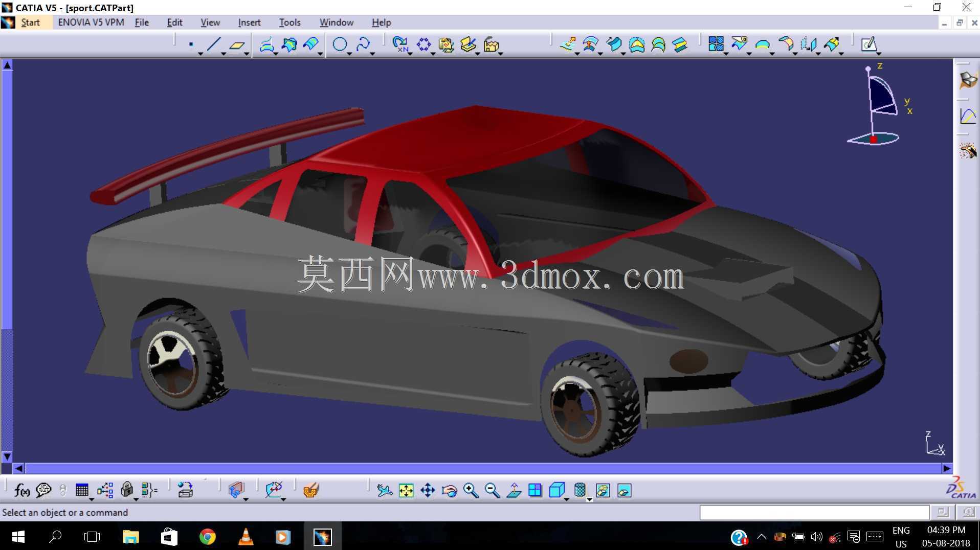Screen dimensions: 980x550
Task: Click the Shading view mode cylinder icon
Action: pyautogui.click(x=580, y=490)
